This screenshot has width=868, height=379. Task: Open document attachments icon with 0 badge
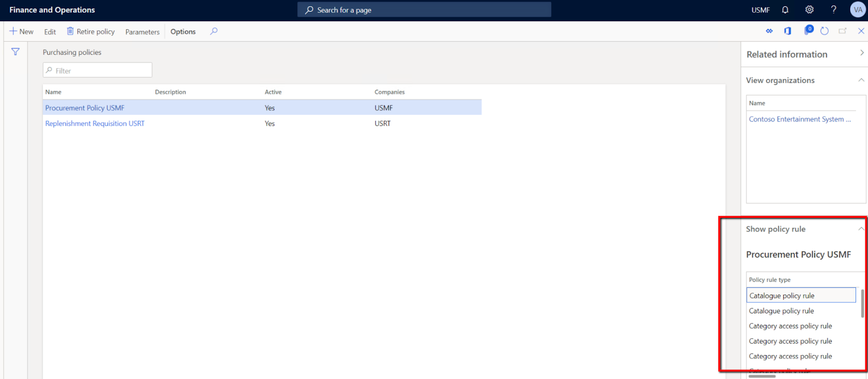[808, 30]
